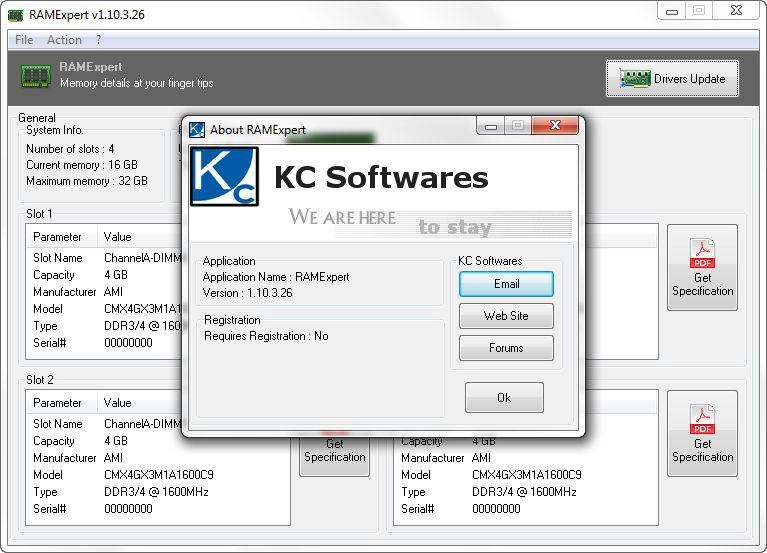The image size is (767, 553).
Task: Select Slot 2 Capacity 4 GB row
Action: [104, 441]
